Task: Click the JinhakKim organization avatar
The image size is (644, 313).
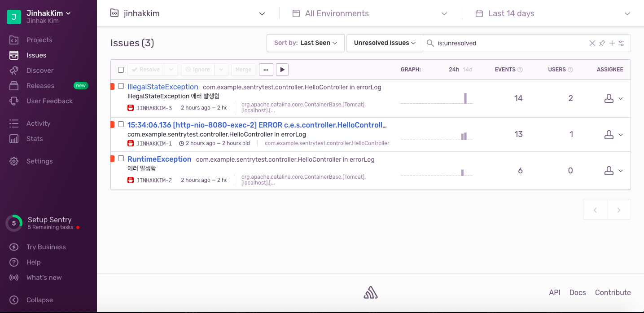Action: point(14,17)
